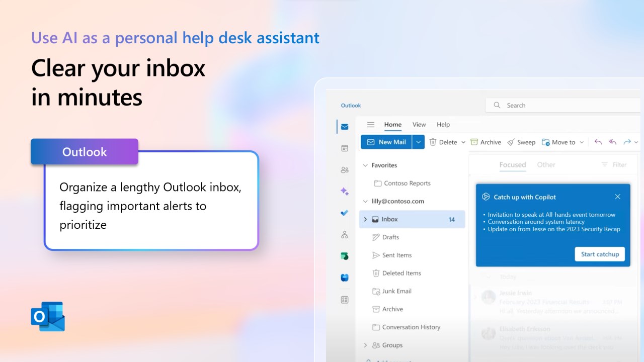Image resolution: width=644 pixels, height=362 pixels.
Task: Click the Drafts pencil icon
Action: pos(376,237)
